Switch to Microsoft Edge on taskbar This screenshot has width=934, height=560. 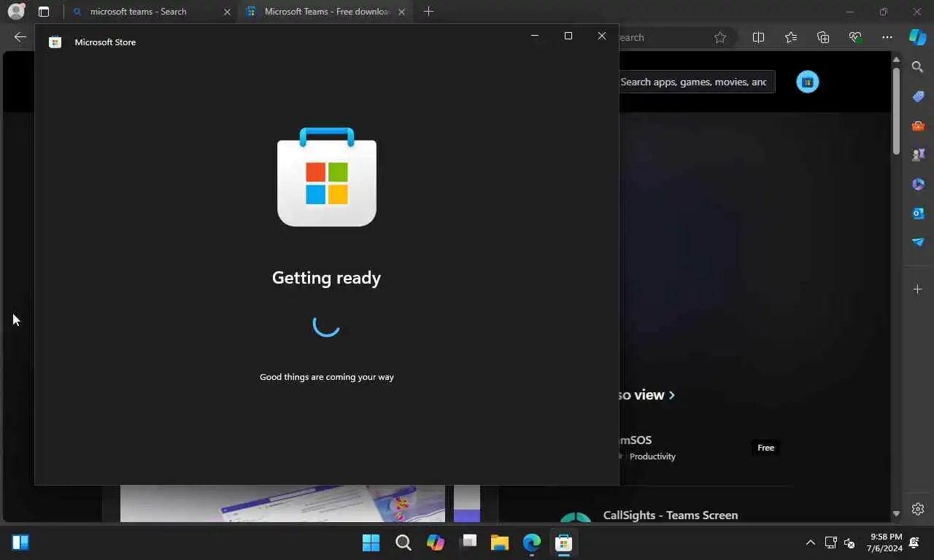(532, 542)
